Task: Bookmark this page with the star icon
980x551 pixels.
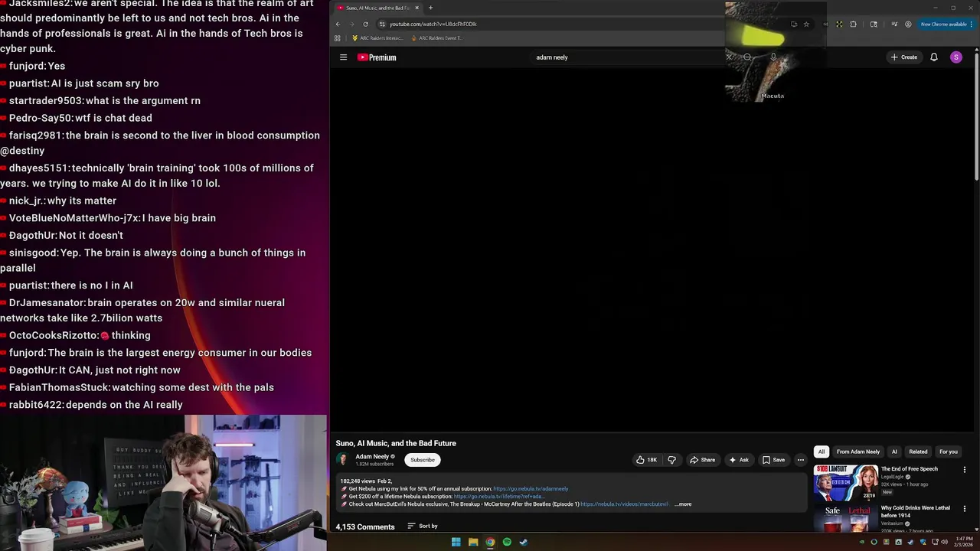Action: (x=806, y=24)
